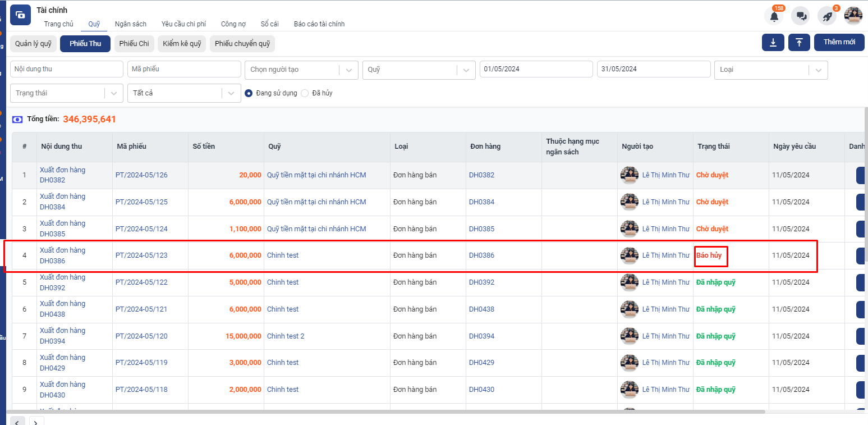Select the Đang sử dụng radio option

coord(249,93)
